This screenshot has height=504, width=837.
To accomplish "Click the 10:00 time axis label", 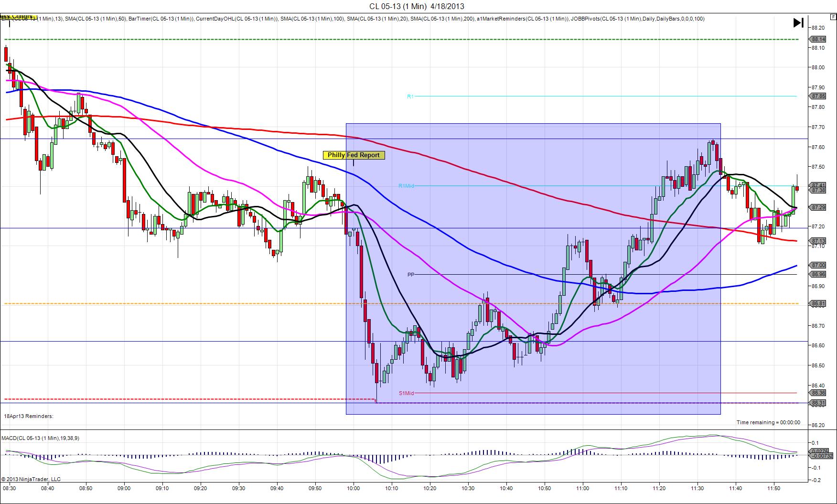I will point(353,488).
